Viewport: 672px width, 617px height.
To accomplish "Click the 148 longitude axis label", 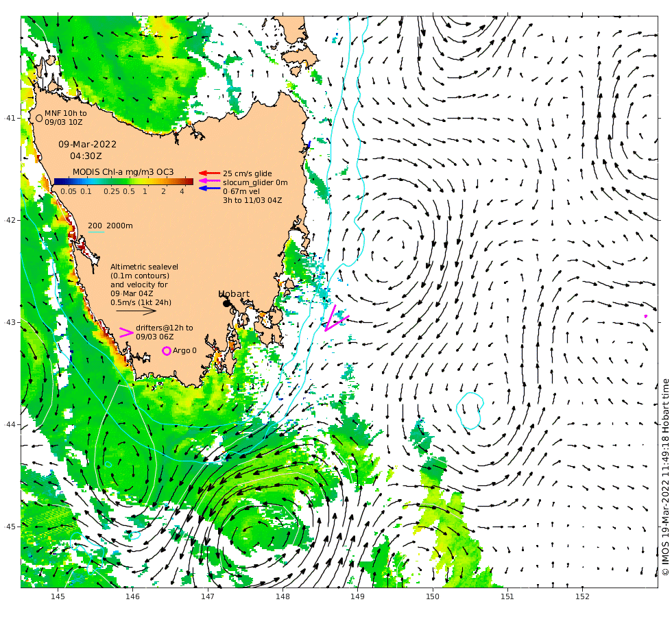I will [283, 596].
